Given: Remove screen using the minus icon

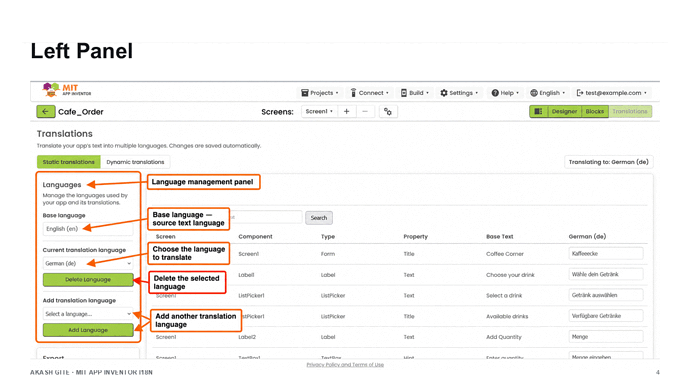Looking at the screenshot, I should coord(365,112).
